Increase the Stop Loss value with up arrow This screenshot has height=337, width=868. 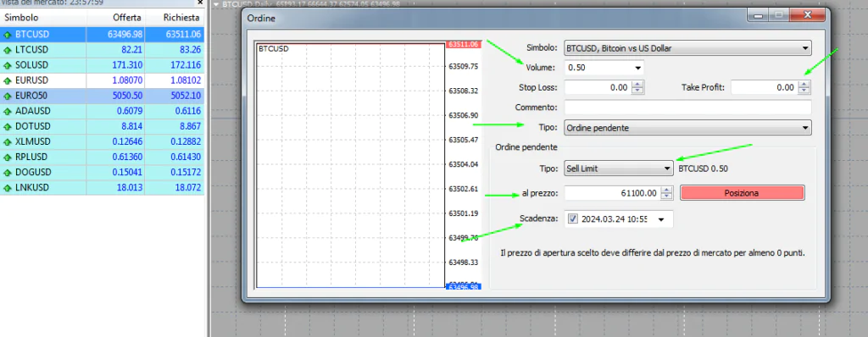click(637, 84)
